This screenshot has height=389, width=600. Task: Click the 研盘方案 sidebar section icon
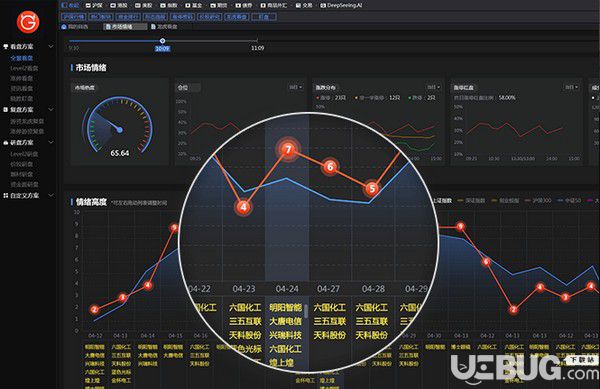[5, 142]
